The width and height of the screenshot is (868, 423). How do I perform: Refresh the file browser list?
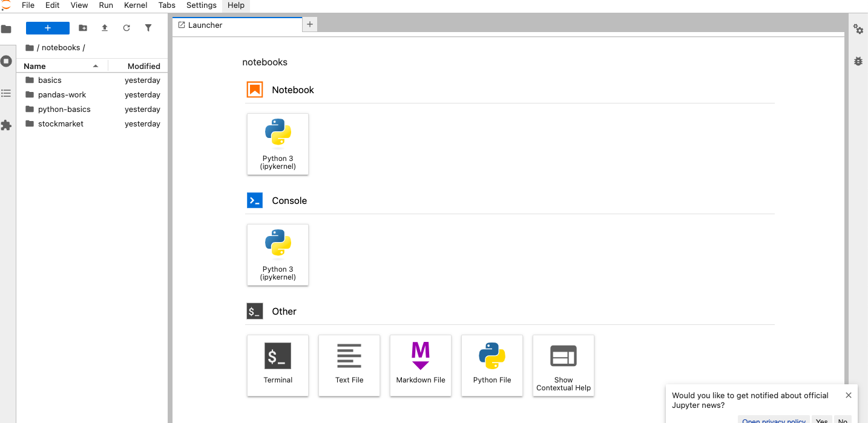tap(127, 28)
